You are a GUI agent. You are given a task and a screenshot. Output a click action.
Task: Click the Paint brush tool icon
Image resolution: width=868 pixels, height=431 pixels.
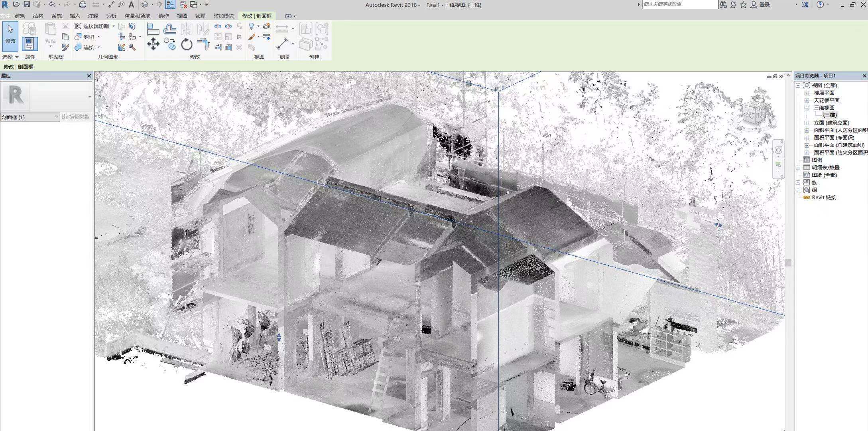[252, 37]
